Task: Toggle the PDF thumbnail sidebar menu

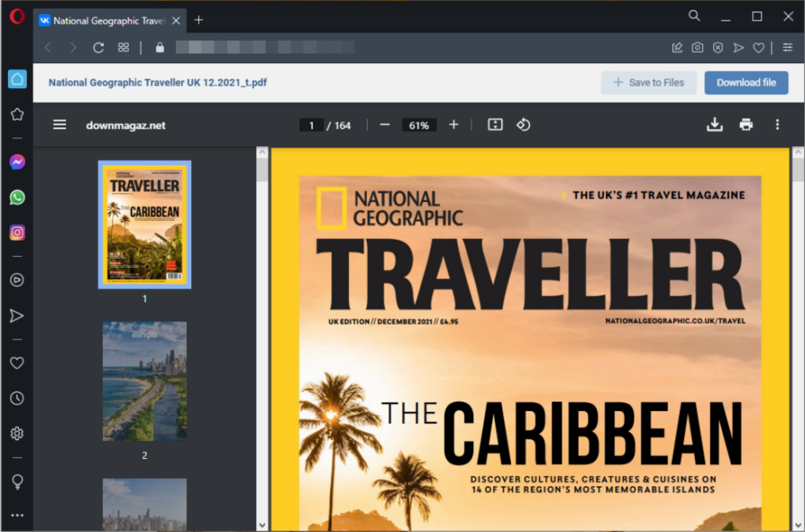Action: click(60, 125)
